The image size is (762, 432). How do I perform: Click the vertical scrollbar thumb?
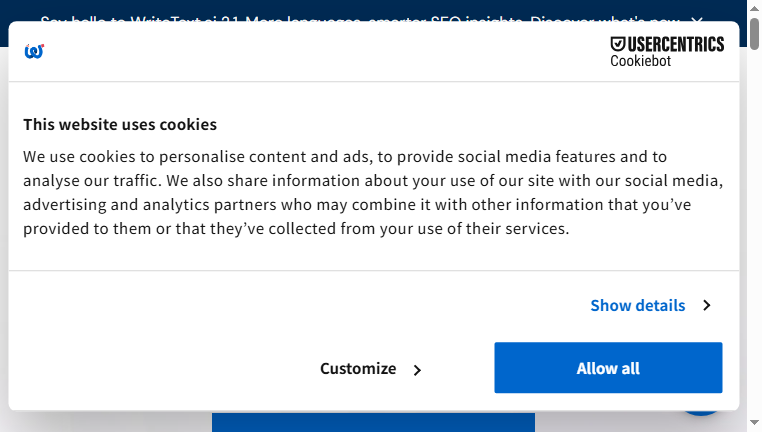pyautogui.click(x=754, y=34)
